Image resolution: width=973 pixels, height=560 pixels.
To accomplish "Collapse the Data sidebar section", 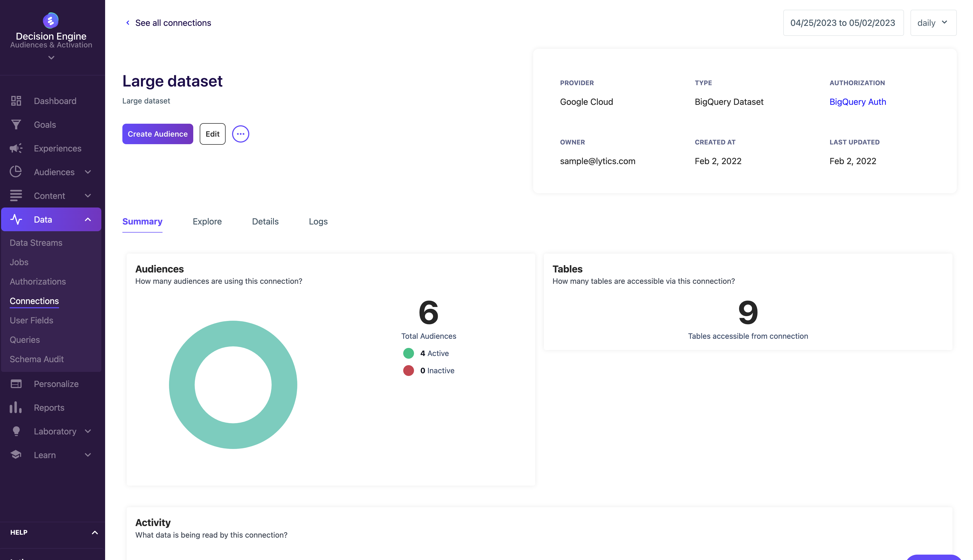I will [88, 220].
